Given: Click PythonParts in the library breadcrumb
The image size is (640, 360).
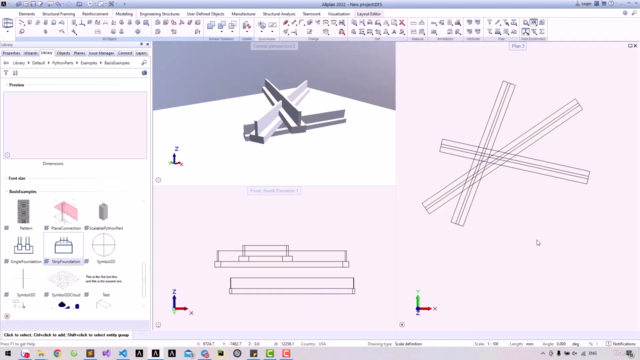Looking at the screenshot, I should (62, 63).
